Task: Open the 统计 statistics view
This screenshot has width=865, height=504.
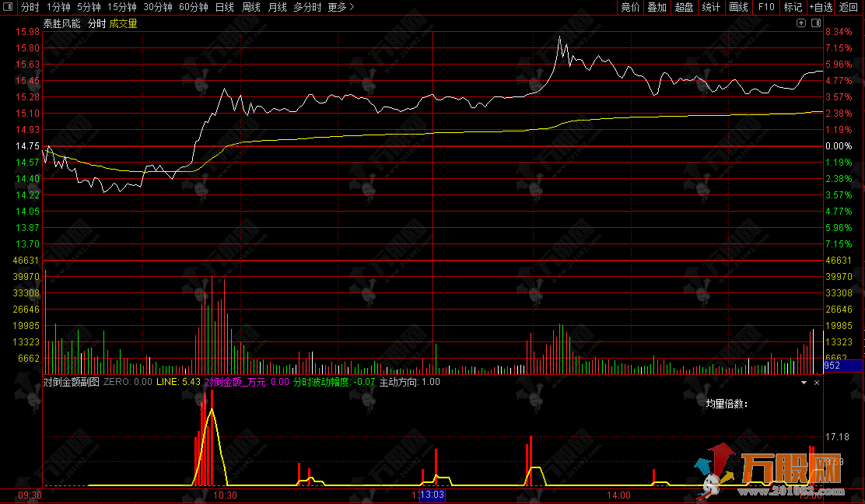Action: [711, 7]
